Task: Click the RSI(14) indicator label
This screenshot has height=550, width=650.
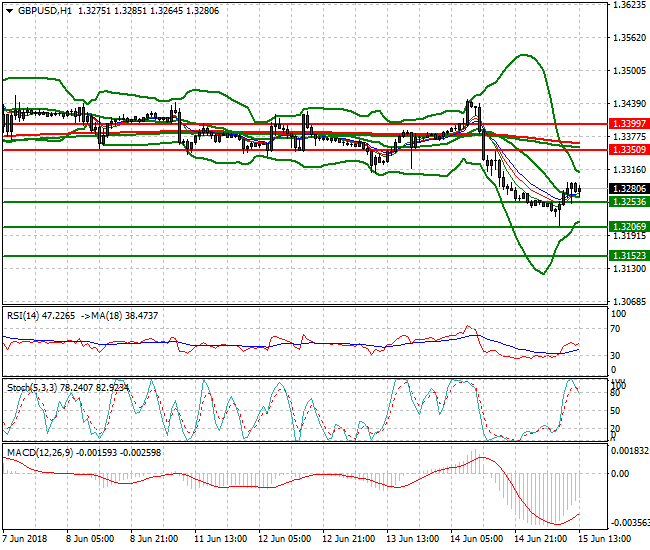Action: point(28,315)
